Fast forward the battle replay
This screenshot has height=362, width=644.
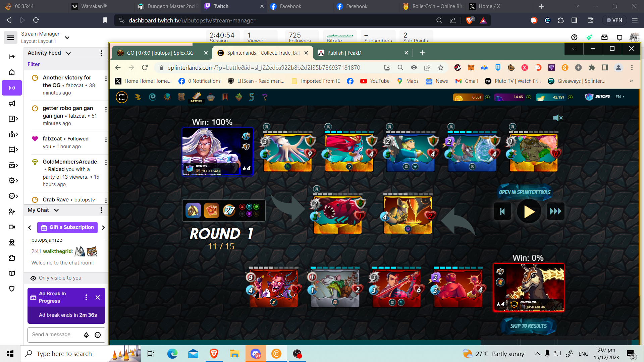click(555, 212)
